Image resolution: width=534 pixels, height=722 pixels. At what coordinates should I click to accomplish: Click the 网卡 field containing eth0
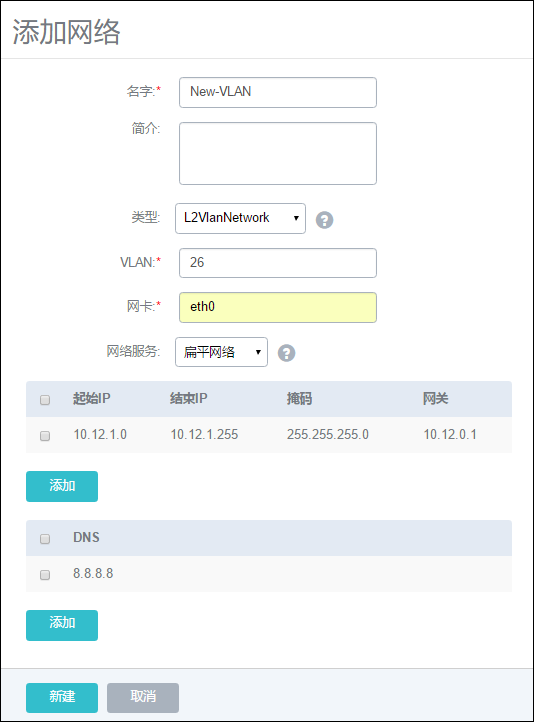click(278, 307)
